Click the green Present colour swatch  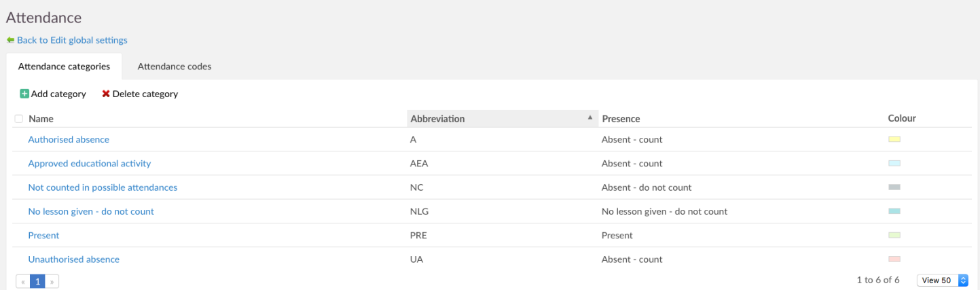894,235
